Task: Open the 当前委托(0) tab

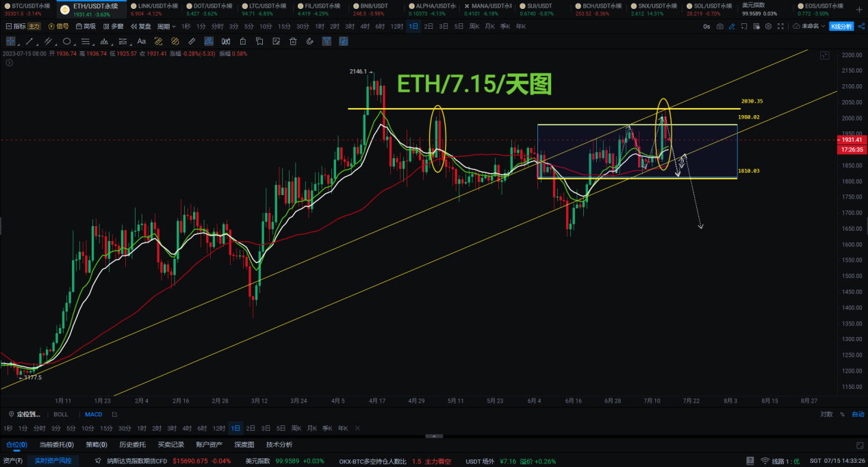Action: 57,444
